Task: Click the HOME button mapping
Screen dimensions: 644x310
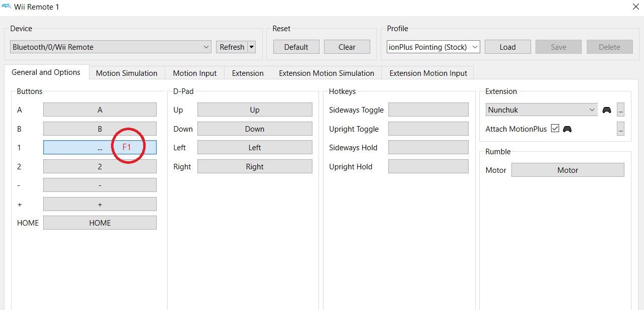Action: (100, 223)
